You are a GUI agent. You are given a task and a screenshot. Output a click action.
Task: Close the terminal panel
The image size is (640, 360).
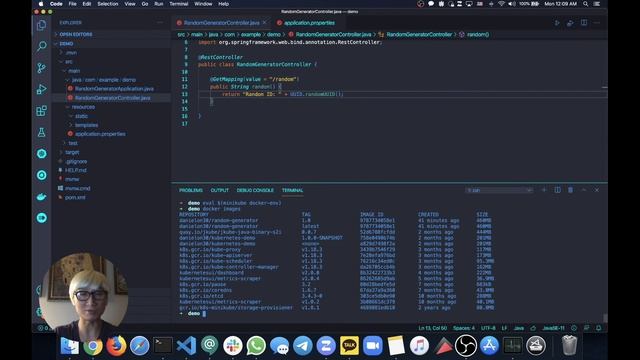597,190
